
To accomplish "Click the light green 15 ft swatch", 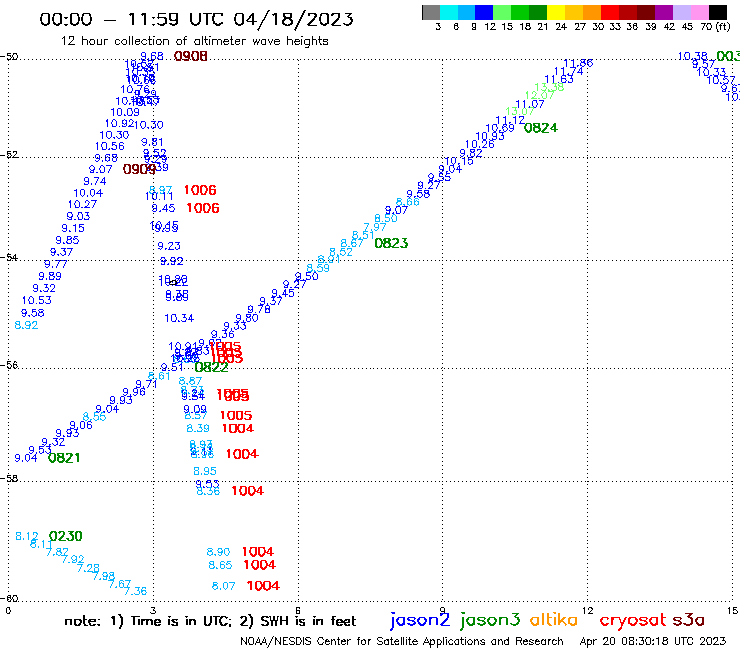I will click(503, 12).
